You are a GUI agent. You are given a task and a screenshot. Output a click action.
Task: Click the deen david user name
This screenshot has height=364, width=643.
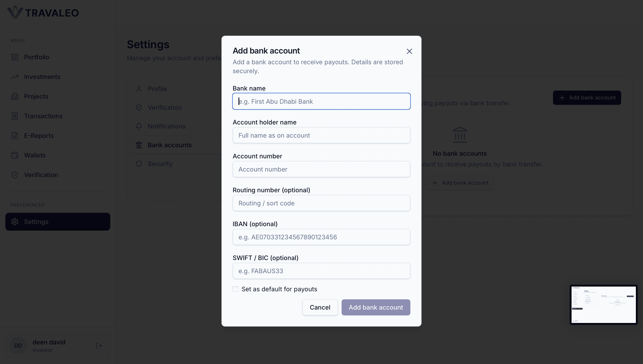[49, 342]
